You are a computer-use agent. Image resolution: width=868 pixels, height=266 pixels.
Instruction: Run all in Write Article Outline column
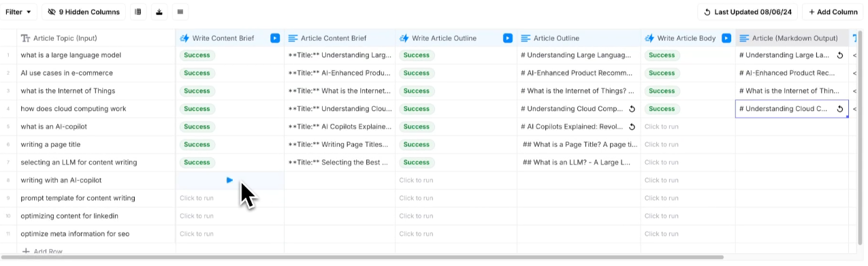(x=507, y=38)
